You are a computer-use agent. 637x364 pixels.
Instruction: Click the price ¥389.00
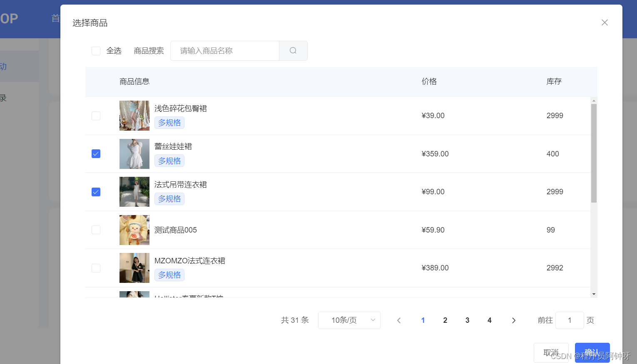tap(435, 268)
